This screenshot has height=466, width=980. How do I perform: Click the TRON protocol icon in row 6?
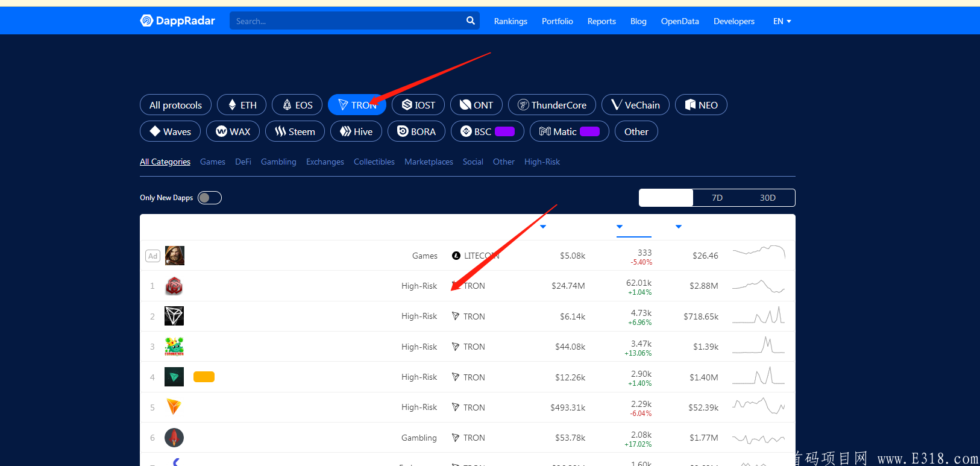point(456,438)
